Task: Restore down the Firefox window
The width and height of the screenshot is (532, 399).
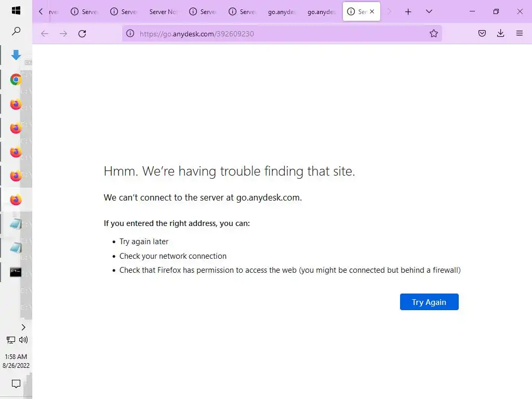Action: [x=496, y=11]
